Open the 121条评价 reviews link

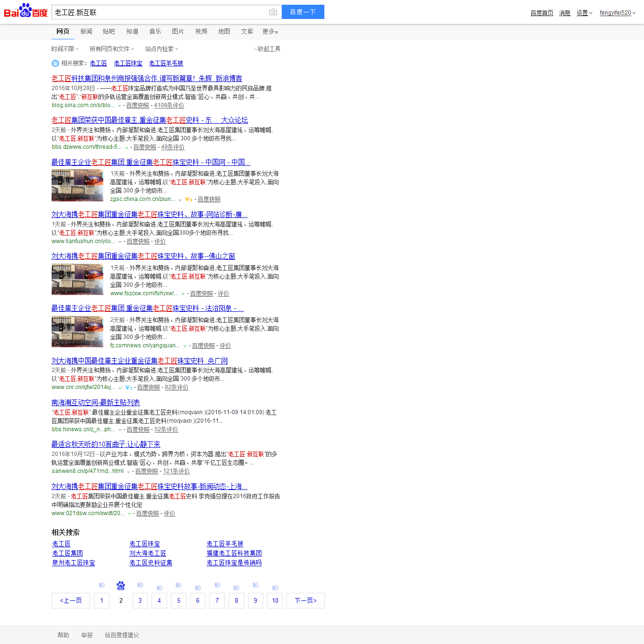177,472
